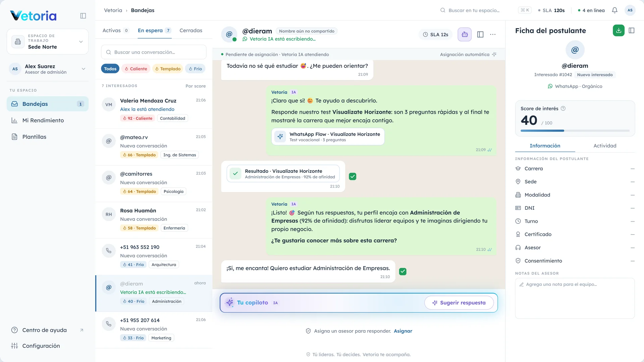Toggle checkmark beside Resultado Visualízate Horizonte message

point(353,176)
